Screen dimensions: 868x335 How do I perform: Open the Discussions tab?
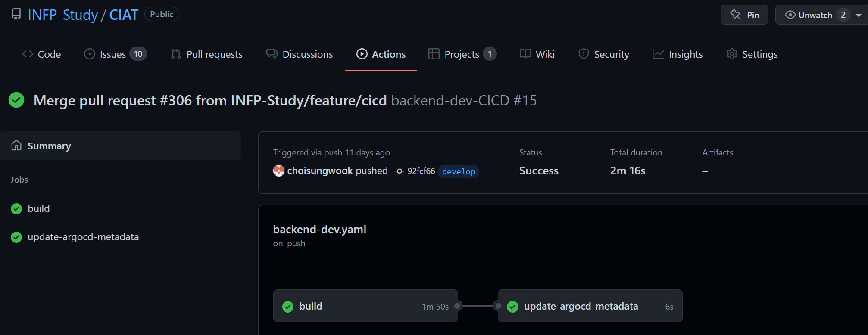click(300, 54)
